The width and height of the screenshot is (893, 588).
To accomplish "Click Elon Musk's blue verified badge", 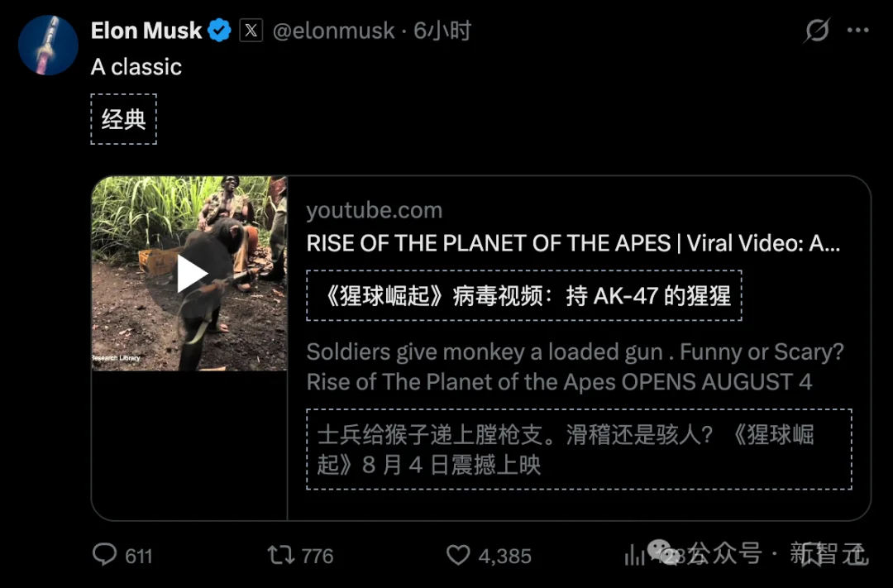I will click(x=218, y=30).
